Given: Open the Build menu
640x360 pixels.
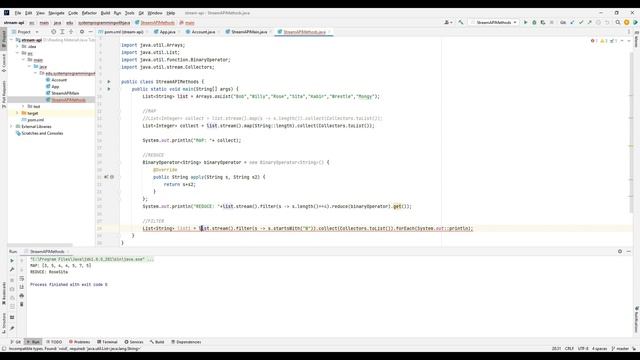Looking at the screenshot, I should (105, 13).
